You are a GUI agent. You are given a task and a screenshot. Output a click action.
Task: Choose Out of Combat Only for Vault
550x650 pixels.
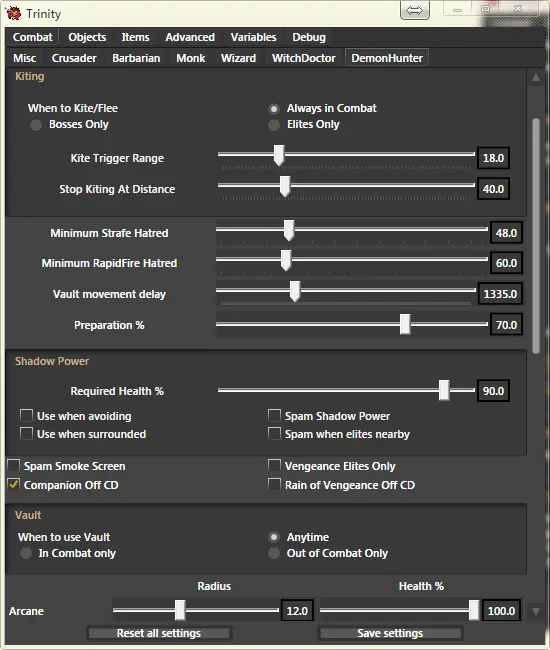pyautogui.click(x=274, y=553)
